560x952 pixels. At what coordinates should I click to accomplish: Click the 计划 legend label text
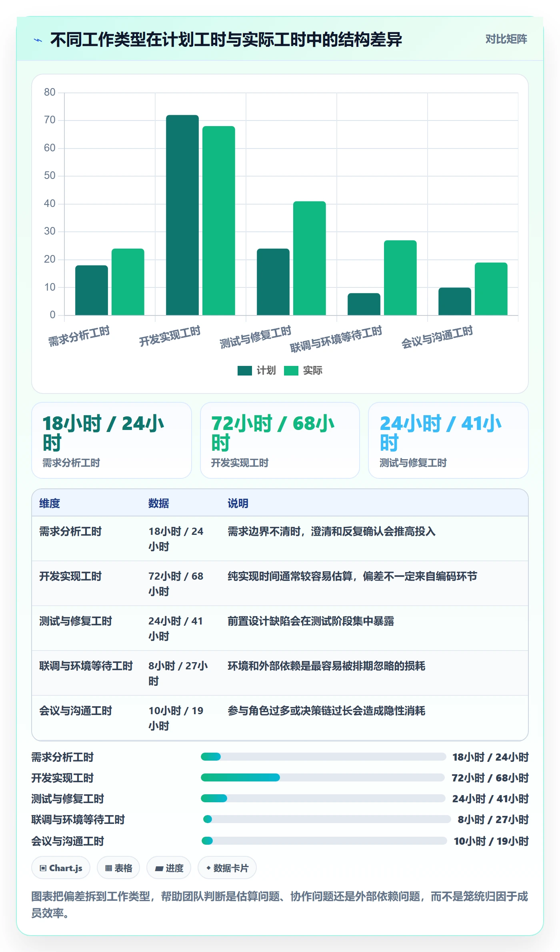click(x=266, y=371)
